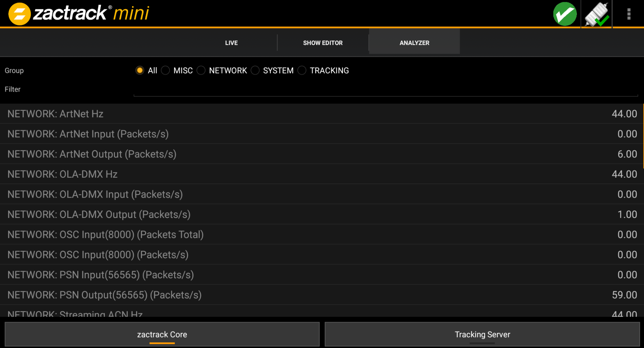Switch to the ANALYZER tab
Screen dimensions: 644x348
(414, 43)
